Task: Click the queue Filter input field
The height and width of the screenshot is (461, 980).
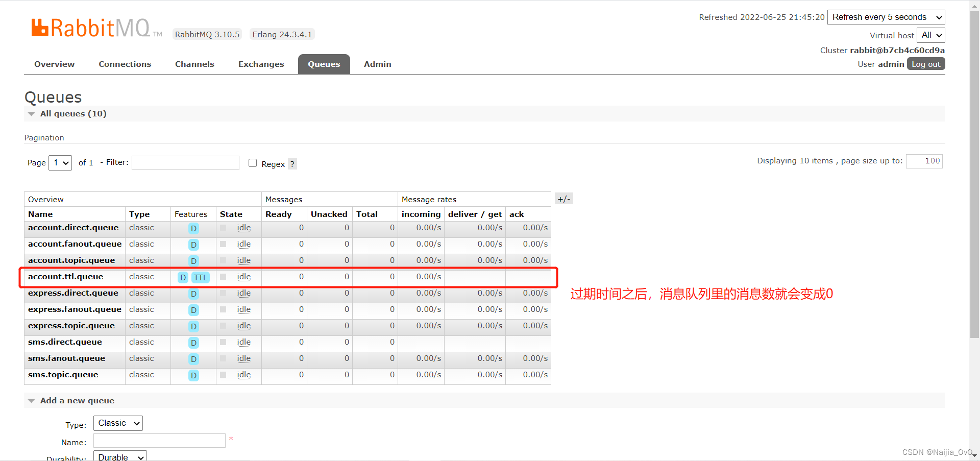Action: (x=185, y=163)
